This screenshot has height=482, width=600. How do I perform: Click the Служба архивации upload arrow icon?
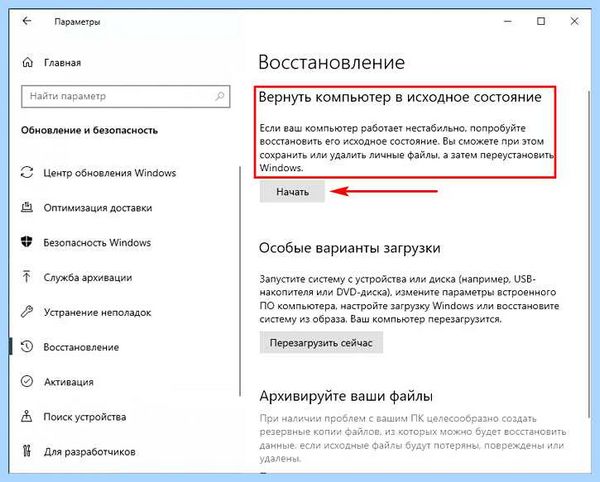pos(26,277)
